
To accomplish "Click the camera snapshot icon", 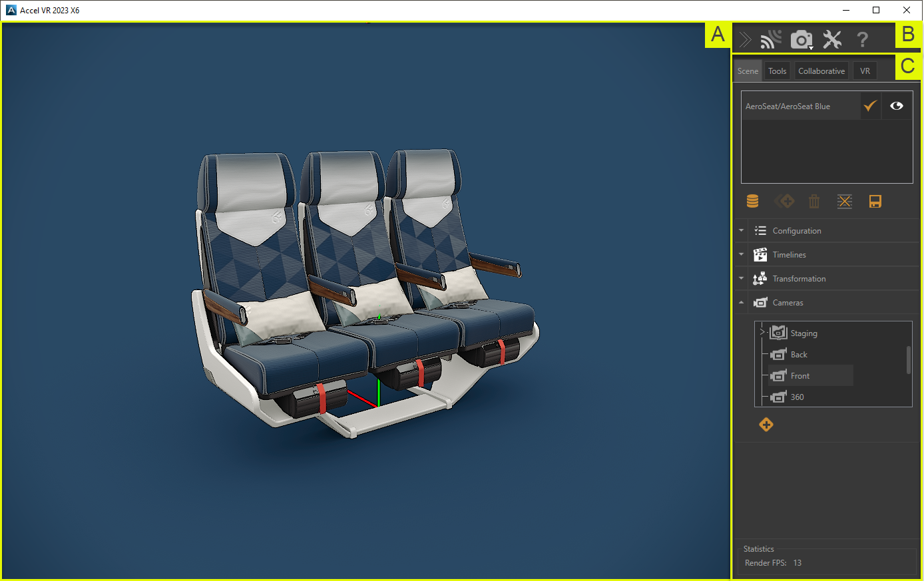I will click(x=801, y=40).
